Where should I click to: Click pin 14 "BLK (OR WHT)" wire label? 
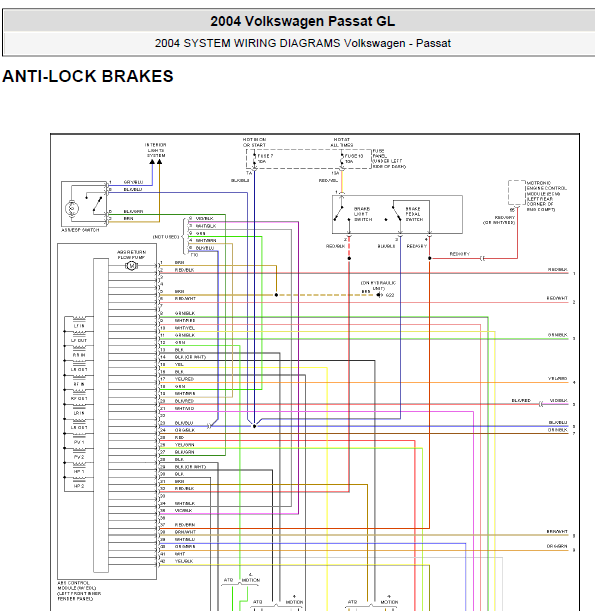(190, 357)
